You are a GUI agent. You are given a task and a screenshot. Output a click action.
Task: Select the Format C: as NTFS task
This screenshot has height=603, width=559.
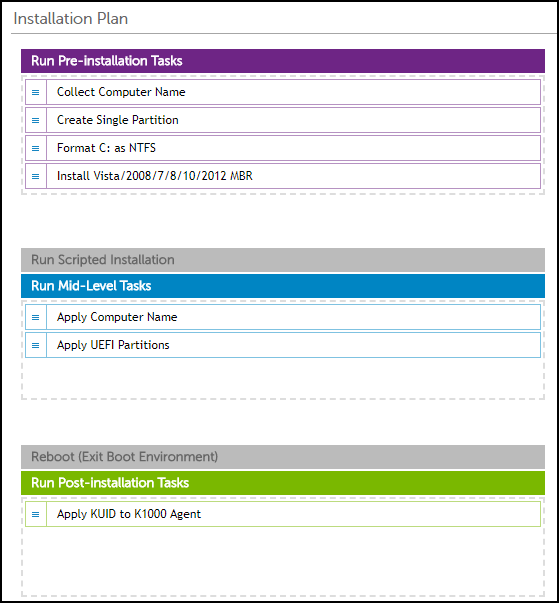[283, 148]
